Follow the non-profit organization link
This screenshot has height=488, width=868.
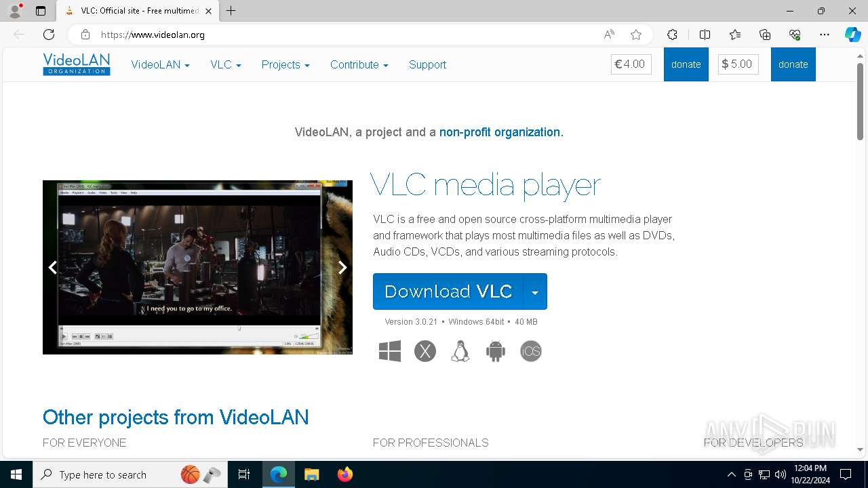[x=501, y=132]
